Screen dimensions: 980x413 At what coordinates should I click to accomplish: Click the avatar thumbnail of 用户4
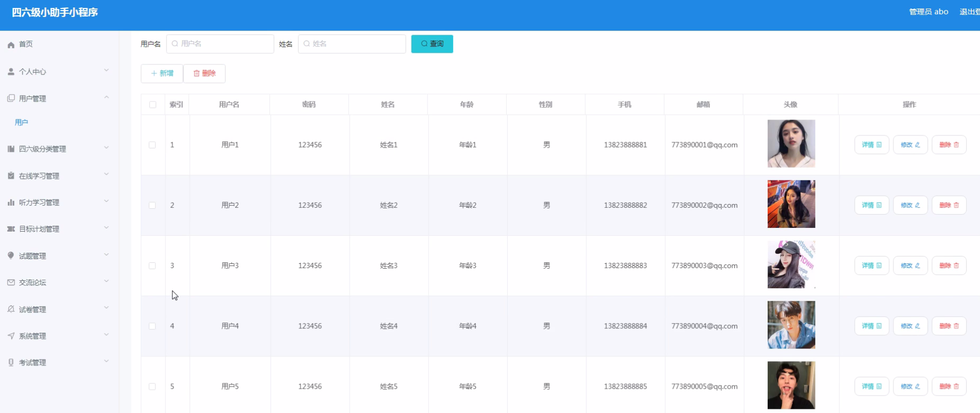point(791,325)
